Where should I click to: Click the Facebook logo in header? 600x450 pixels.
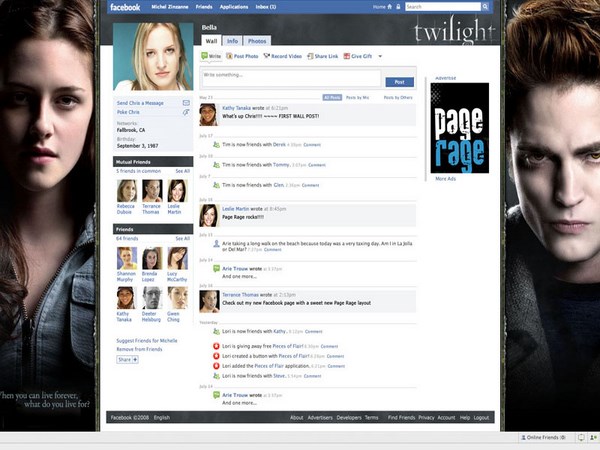click(x=124, y=6)
